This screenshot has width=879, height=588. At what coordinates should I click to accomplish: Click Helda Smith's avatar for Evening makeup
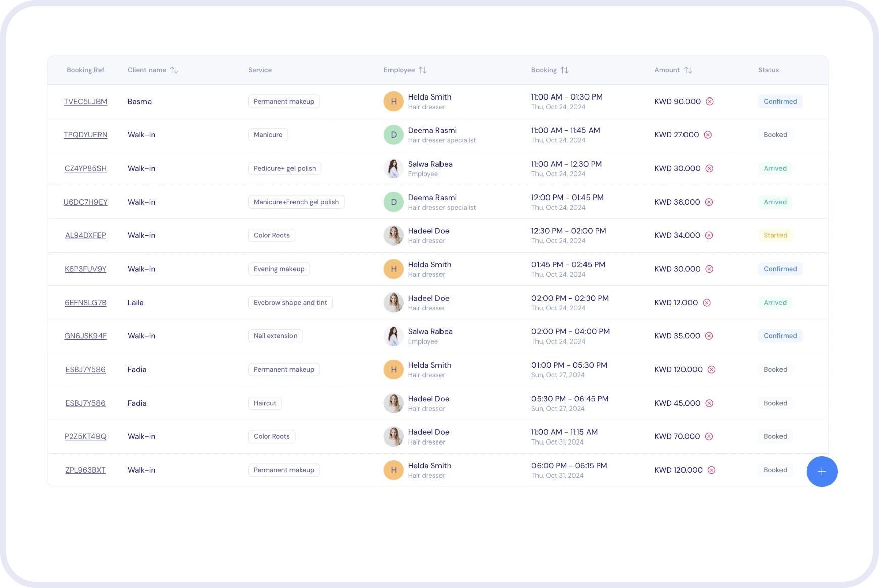click(394, 269)
